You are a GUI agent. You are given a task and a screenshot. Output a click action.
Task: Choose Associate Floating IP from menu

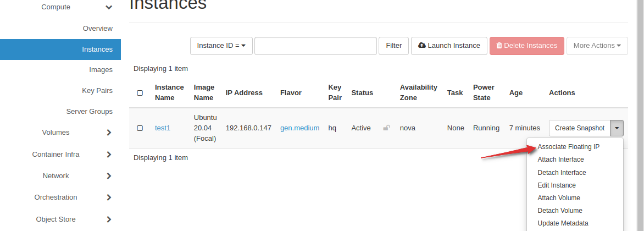pyautogui.click(x=568, y=147)
